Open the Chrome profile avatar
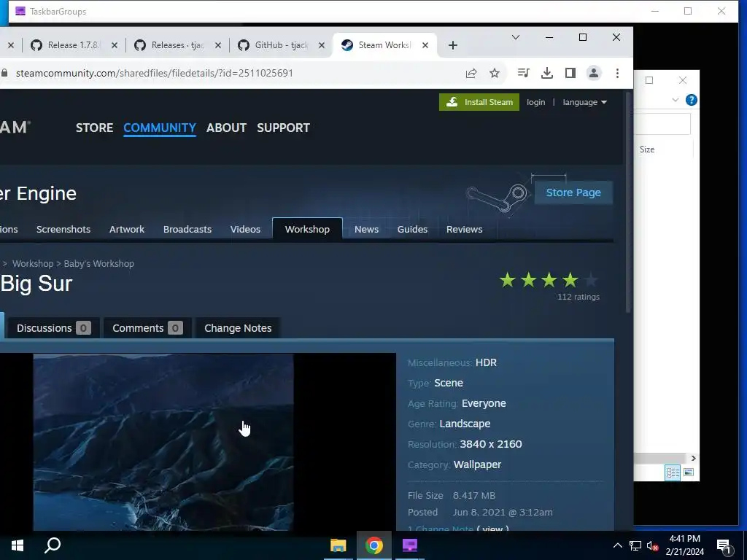Viewport: 747px width, 560px height. pos(594,73)
